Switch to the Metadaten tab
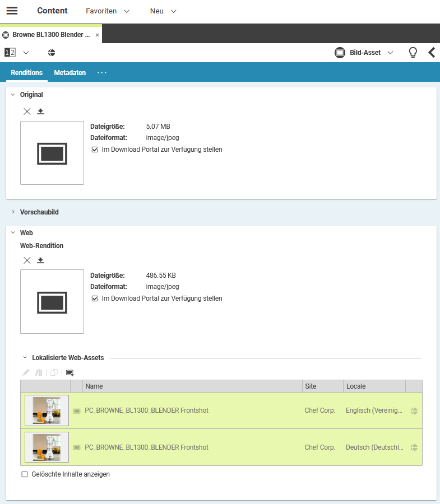440x504 pixels. [x=70, y=73]
